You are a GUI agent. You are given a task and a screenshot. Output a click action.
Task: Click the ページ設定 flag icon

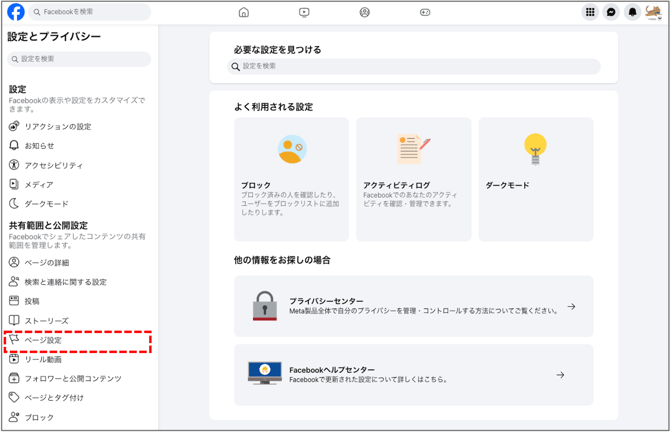tap(14, 339)
